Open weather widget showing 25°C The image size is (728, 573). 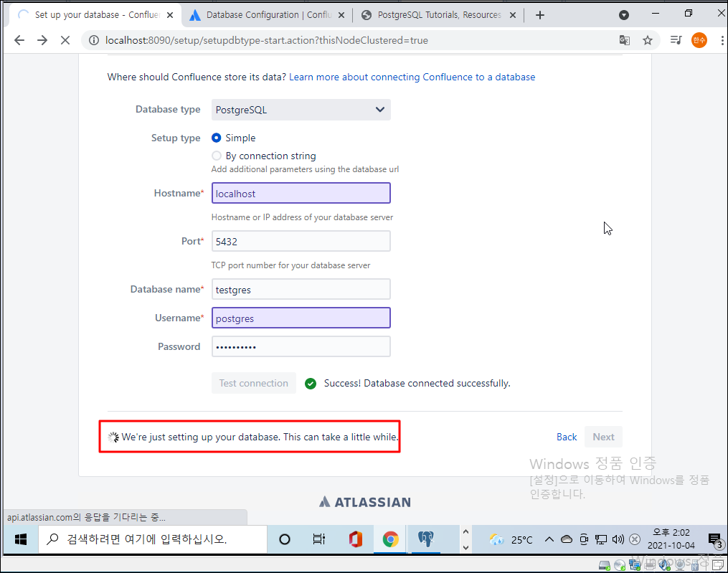(511, 539)
